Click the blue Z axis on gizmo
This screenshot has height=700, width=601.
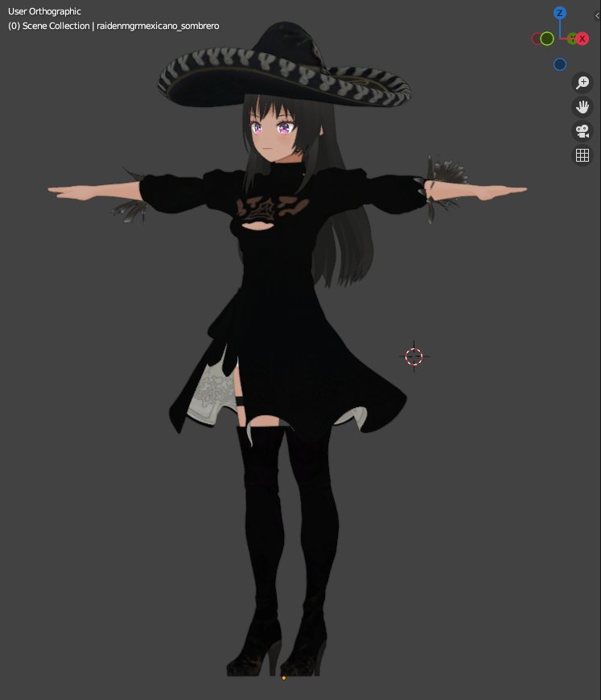pyautogui.click(x=560, y=13)
